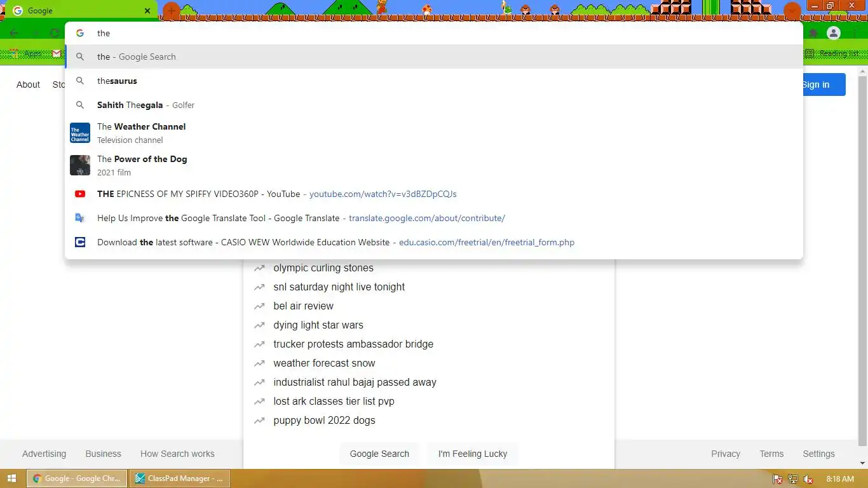Viewport: 868px width, 488px height.
Task: Select The Power of the Dog suggestion
Action: (434, 165)
